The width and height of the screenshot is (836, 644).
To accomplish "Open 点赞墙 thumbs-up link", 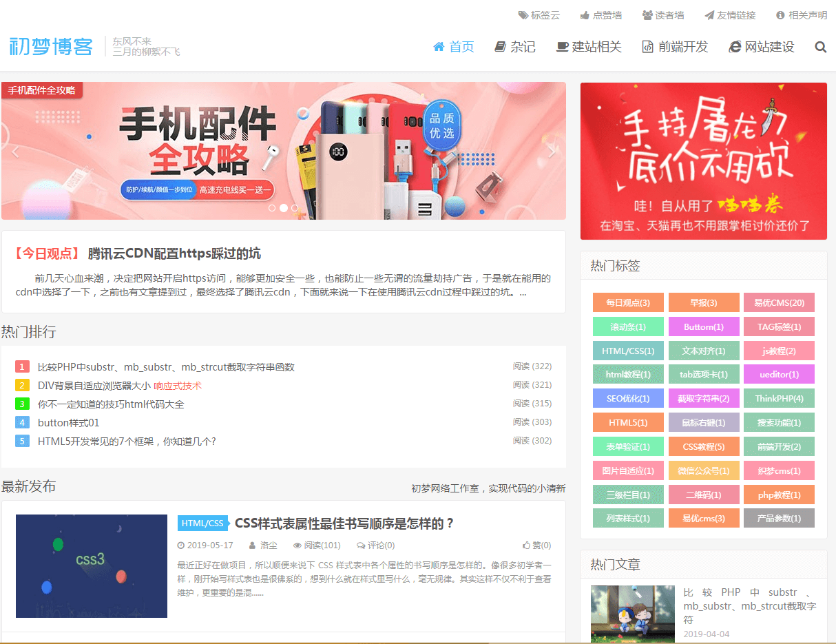I will (x=600, y=15).
